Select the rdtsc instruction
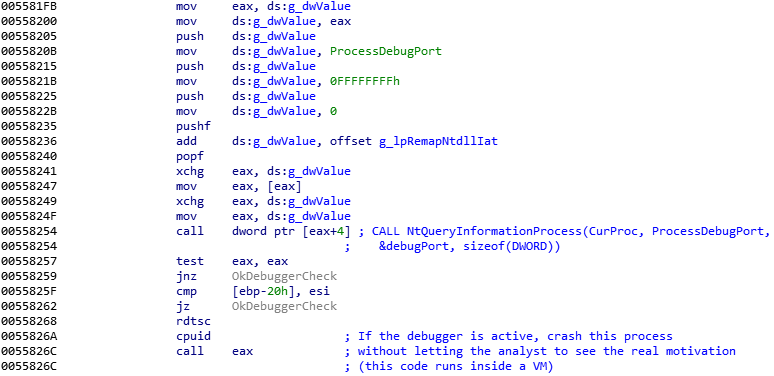 [193, 321]
